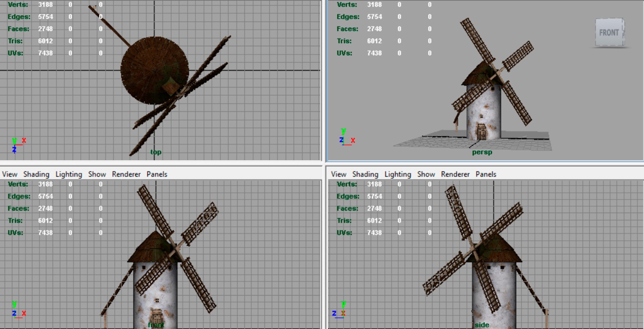Open Shading menu in side viewport panel

pyautogui.click(x=365, y=174)
